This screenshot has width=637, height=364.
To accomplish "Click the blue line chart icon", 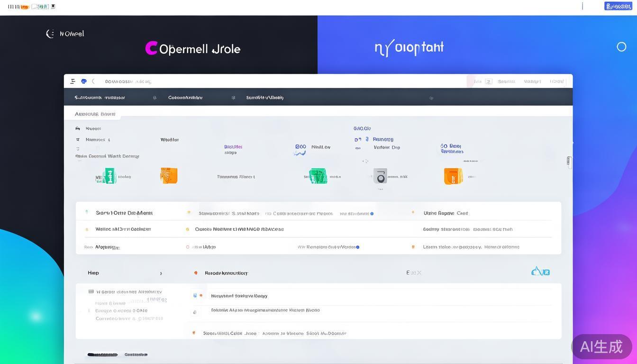I will coord(300,150).
